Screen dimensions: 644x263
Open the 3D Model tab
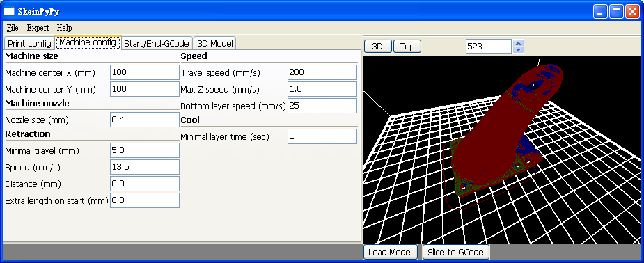coord(215,44)
